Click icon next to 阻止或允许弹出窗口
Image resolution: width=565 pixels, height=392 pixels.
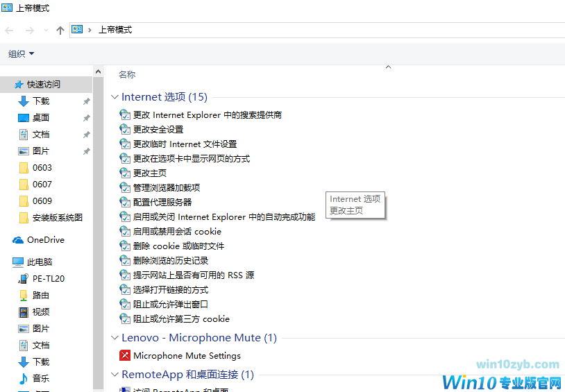125,305
